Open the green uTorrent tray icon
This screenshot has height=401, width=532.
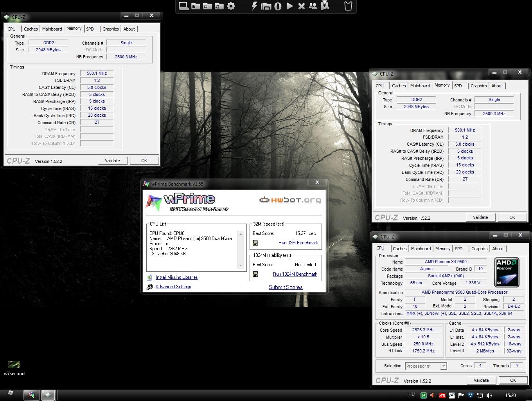(423, 396)
